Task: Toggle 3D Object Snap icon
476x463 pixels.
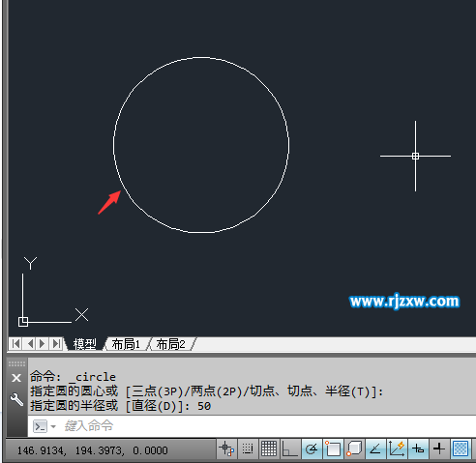Action: point(354,449)
